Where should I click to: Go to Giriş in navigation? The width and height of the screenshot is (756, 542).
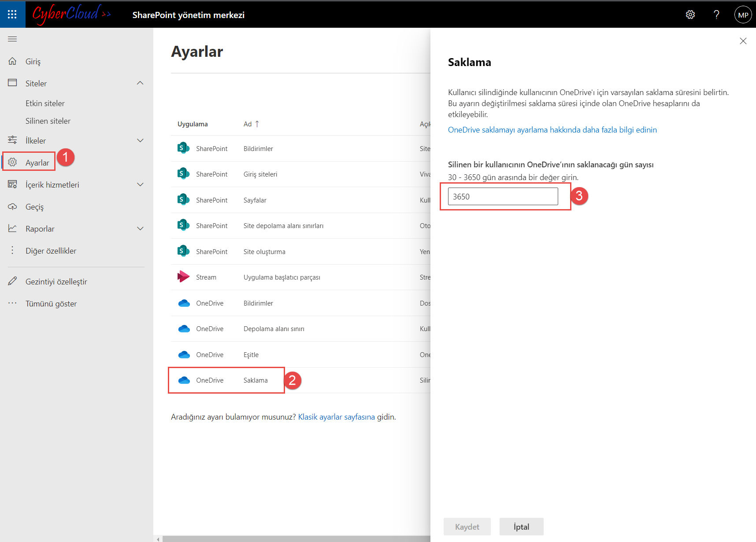pos(33,62)
